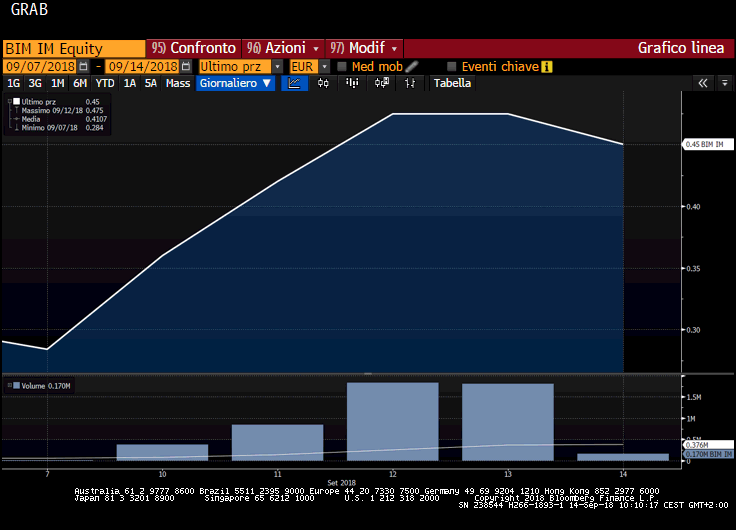Screen dimensions: 736x530
Task: Click the pencil icon beside Med mob
Action: click(x=412, y=66)
